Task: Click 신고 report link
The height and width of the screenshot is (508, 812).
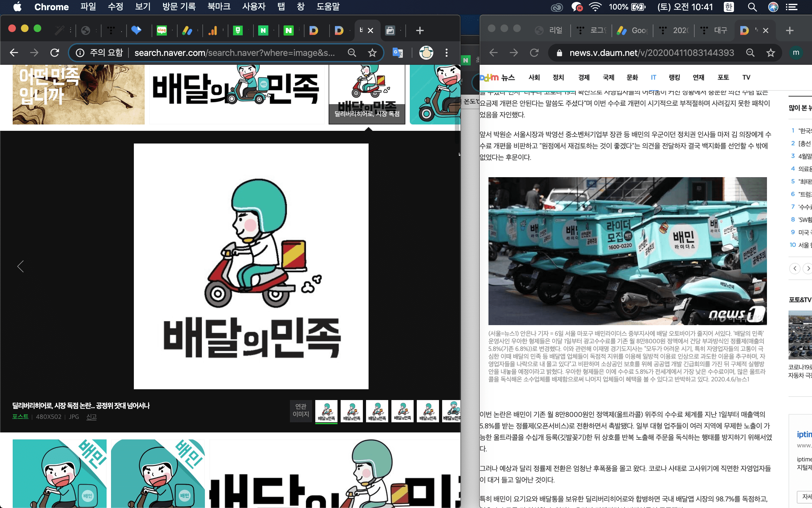Action: pos(91,417)
